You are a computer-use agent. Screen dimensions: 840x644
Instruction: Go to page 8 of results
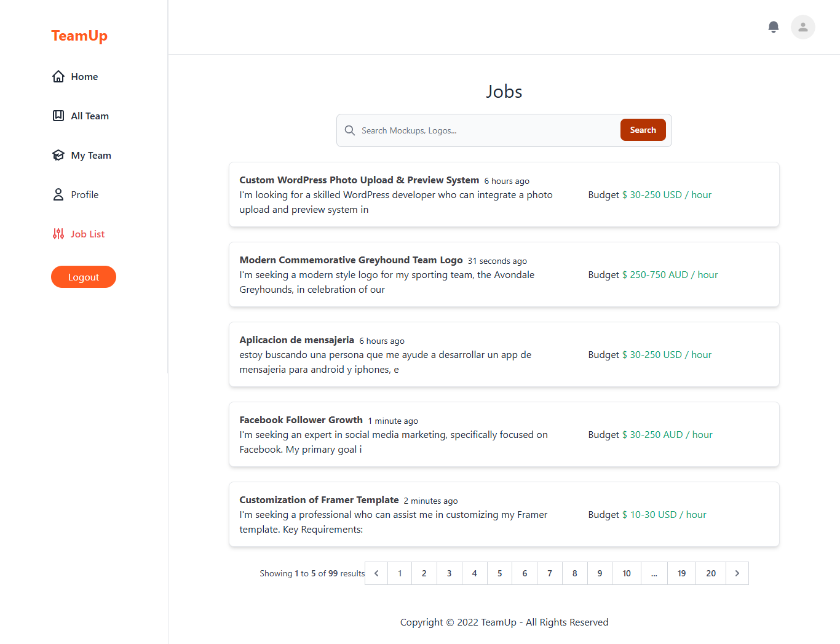[575, 573]
